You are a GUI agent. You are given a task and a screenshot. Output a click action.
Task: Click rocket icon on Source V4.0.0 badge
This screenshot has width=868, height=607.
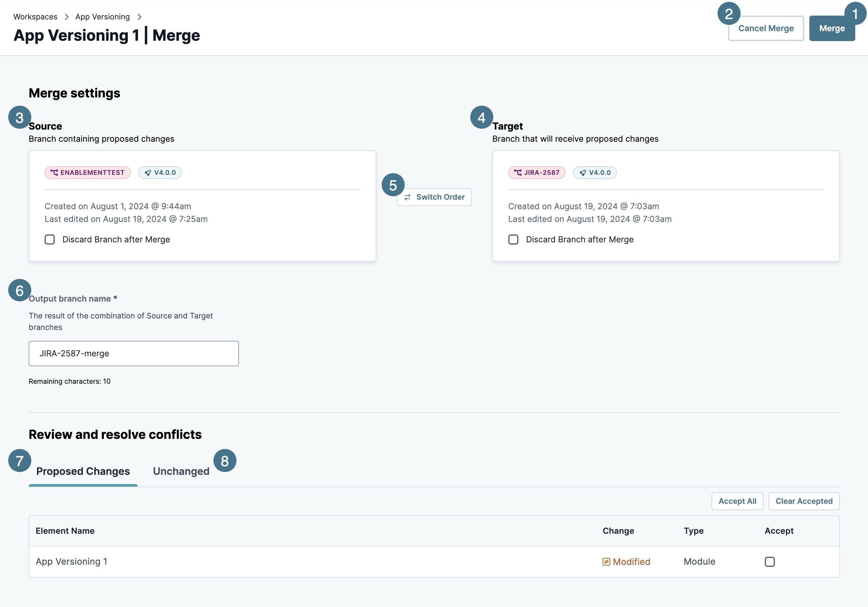148,173
